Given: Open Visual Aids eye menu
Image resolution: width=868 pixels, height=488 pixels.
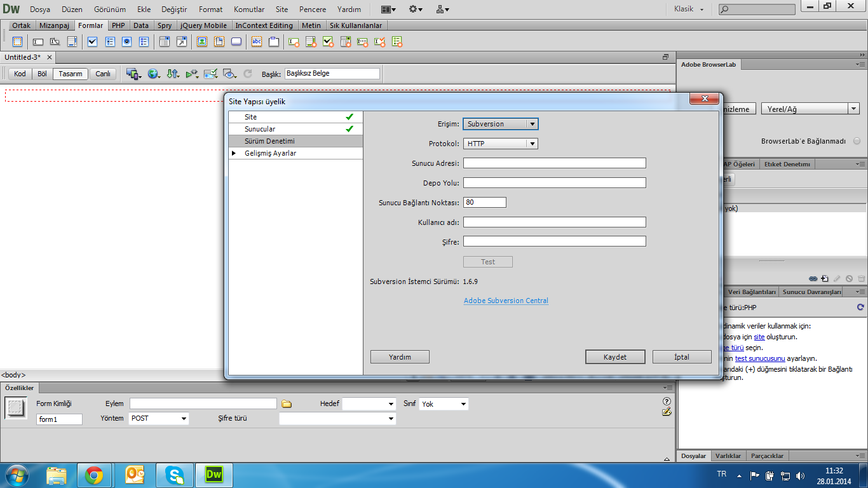Looking at the screenshot, I should [230, 74].
